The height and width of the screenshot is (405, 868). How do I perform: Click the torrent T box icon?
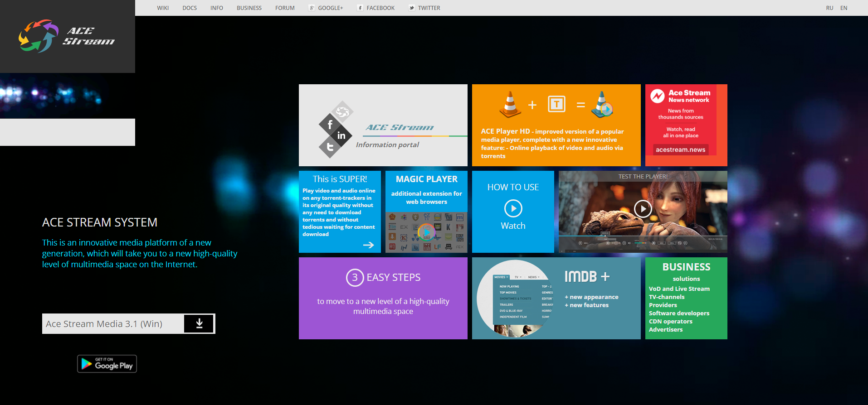point(556,104)
